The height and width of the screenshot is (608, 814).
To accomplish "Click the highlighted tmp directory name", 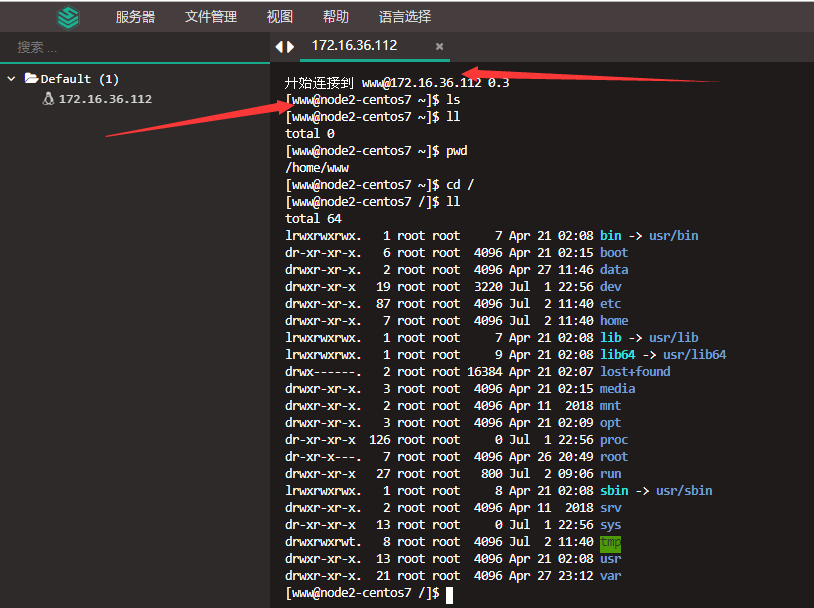I will [610, 542].
